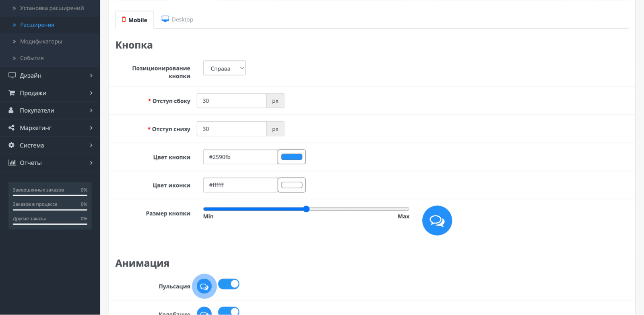
Task: Click the Цвет иконки hex input
Action: 240,185
